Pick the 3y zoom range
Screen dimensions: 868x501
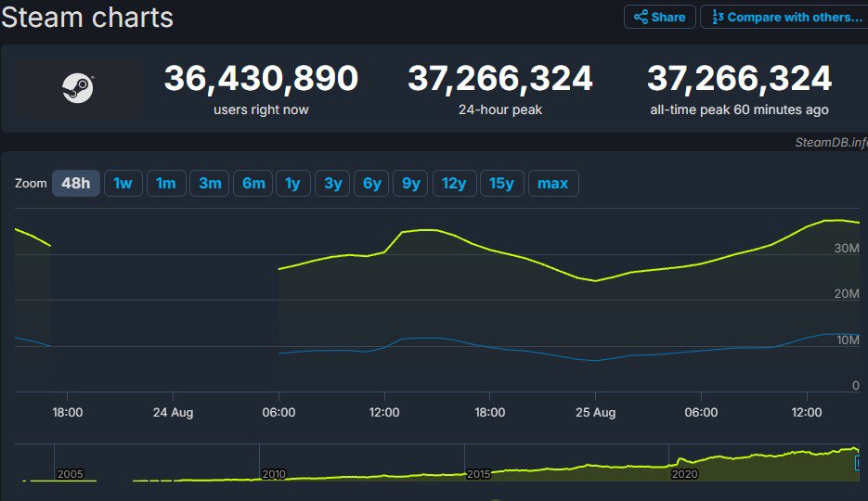coord(332,183)
